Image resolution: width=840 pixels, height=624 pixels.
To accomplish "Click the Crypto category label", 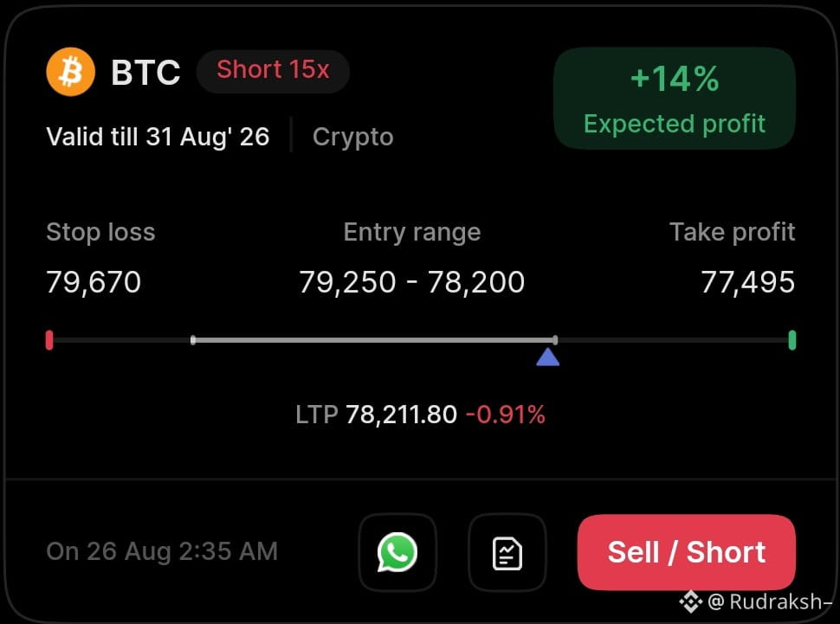I will (353, 137).
